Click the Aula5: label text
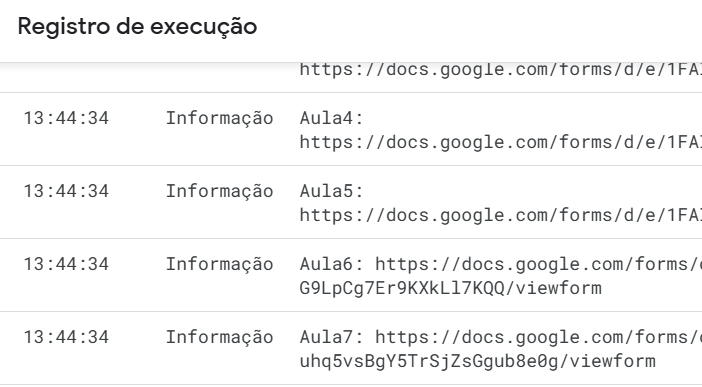The width and height of the screenshot is (702, 387). 331,191
